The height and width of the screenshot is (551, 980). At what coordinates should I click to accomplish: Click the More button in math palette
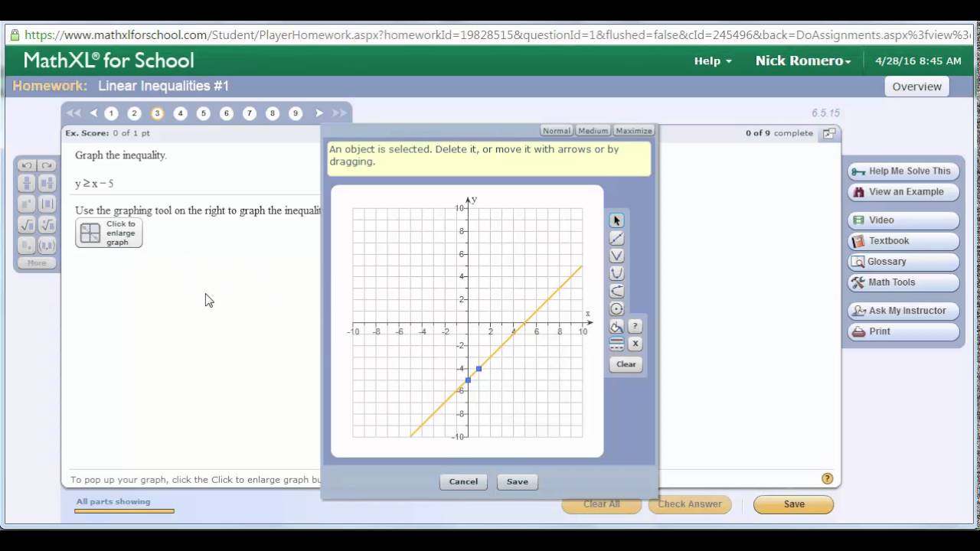(x=37, y=262)
